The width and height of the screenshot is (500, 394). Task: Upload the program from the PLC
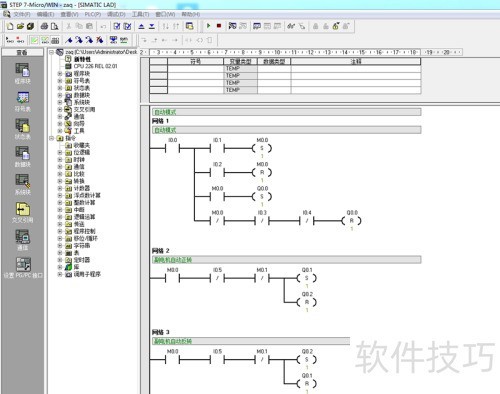(141, 26)
